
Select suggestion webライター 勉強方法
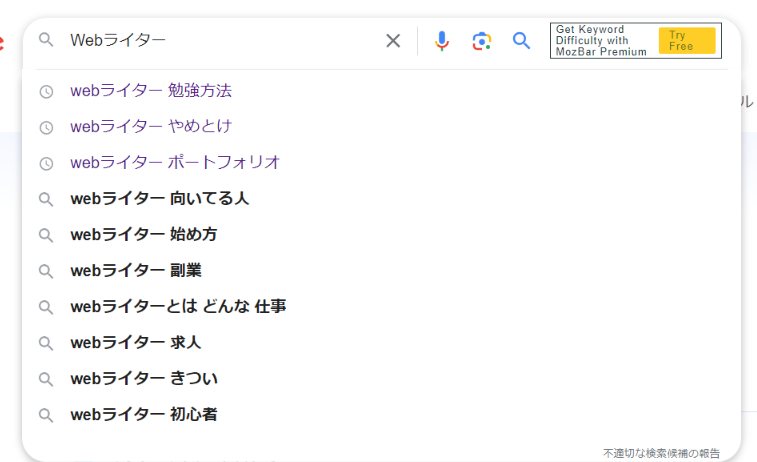pos(151,91)
